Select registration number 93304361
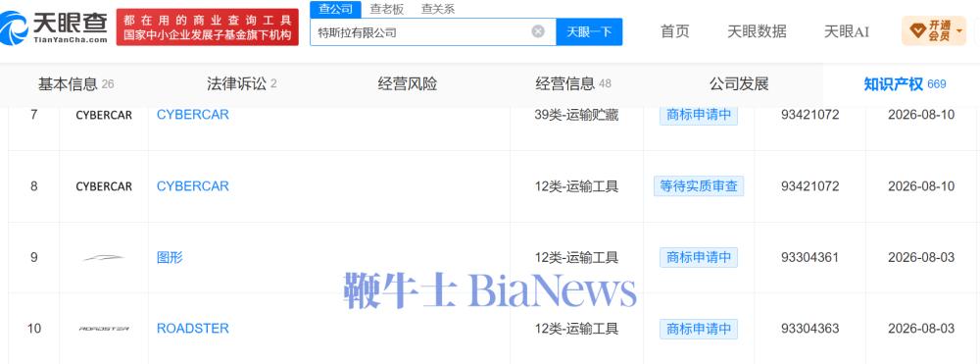This screenshot has height=364, width=980. [x=810, y=257]
